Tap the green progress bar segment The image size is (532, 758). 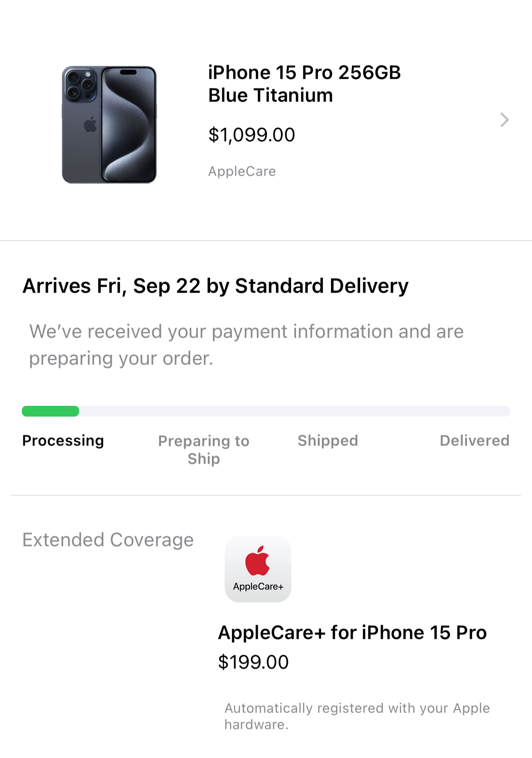pos(50,411)
